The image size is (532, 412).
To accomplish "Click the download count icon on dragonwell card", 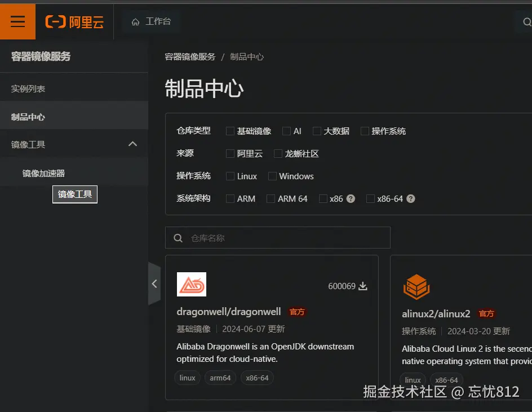I will pyautogui.click(x=363, y=286).
